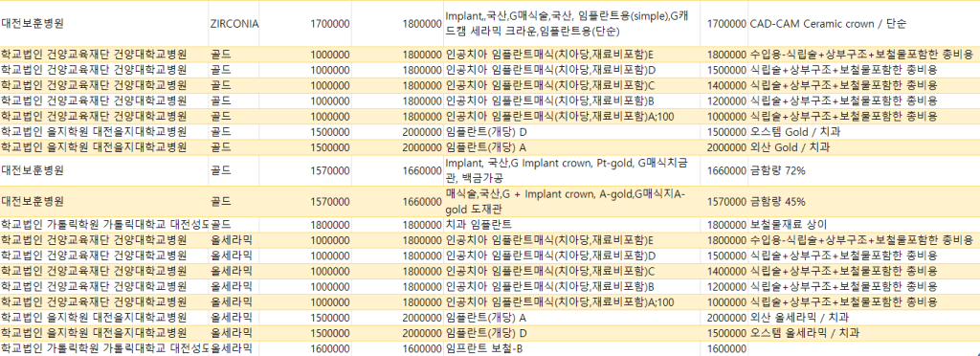
Task: Click the '외산 Gold / 치과' cell
Action: pyautogui.click(x=863, y=147)
